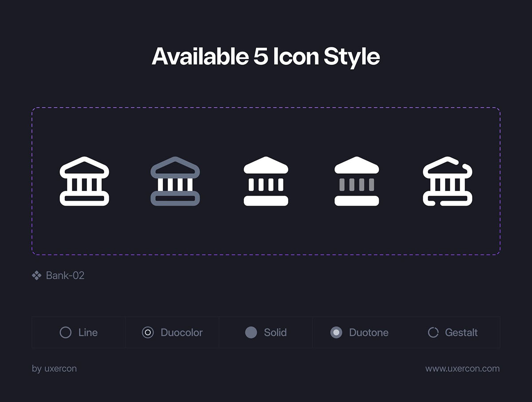Select the Duocolor ring radio indicator

[x=148, y=332]
